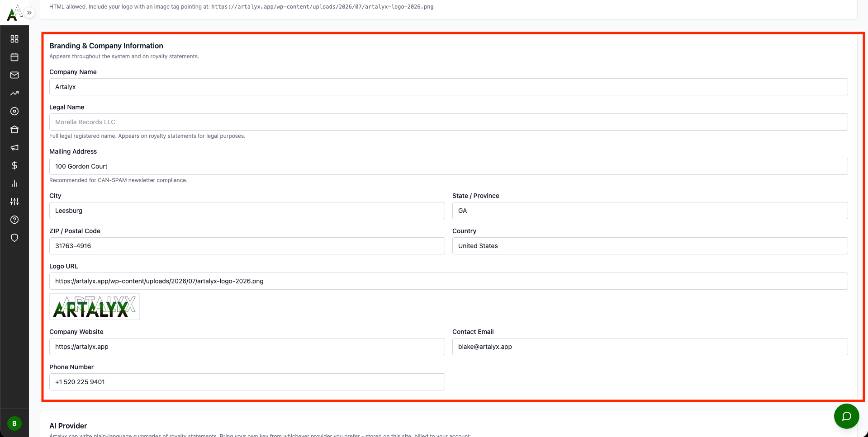Open the storefront icon in sidebar
Image resolution: width=868 pixels, height=437 pixels.
tap(14, 129)
